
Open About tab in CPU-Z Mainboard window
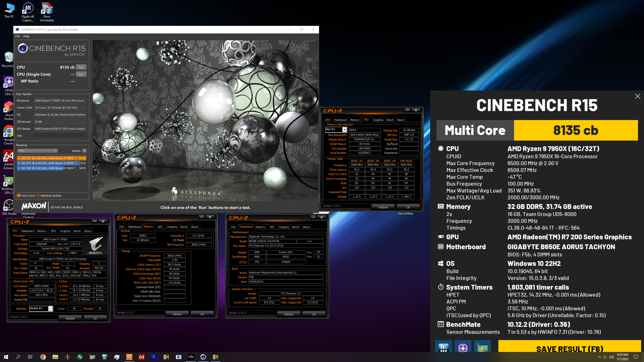[306, 227]
